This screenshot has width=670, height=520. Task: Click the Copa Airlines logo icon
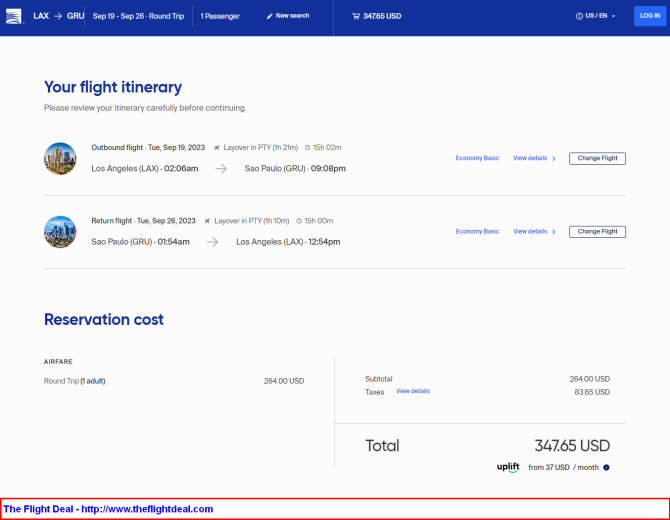coord(14,16)
